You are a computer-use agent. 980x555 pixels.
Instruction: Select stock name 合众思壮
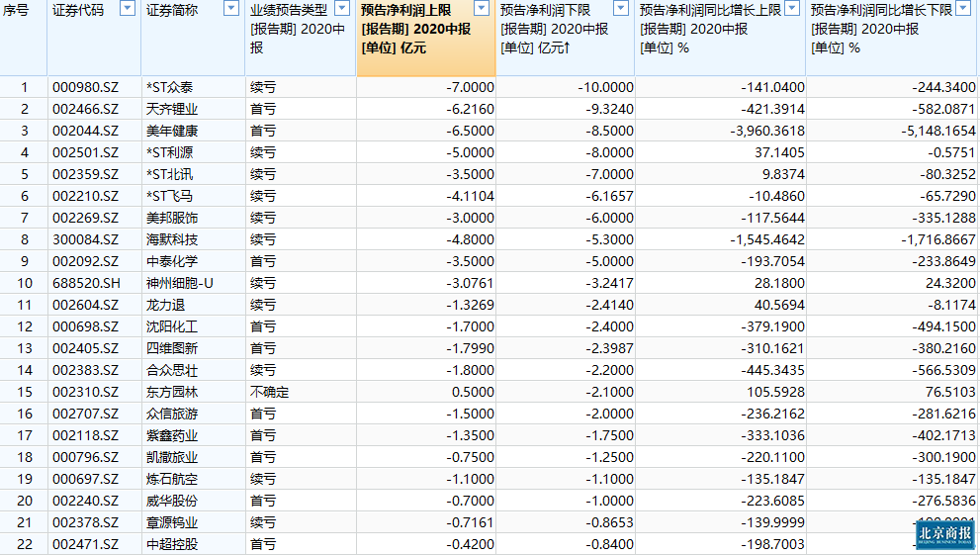(x=172, y=371)
